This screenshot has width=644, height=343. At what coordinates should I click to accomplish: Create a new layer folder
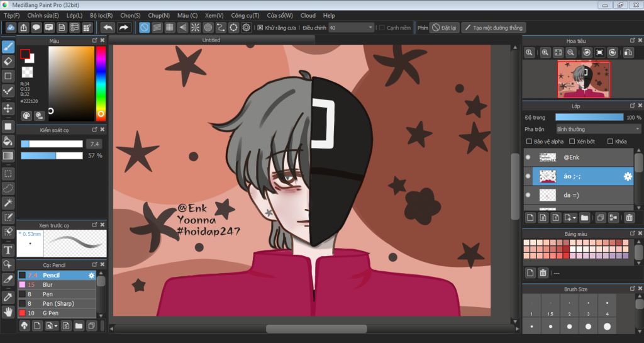click(x=584, y=218)
